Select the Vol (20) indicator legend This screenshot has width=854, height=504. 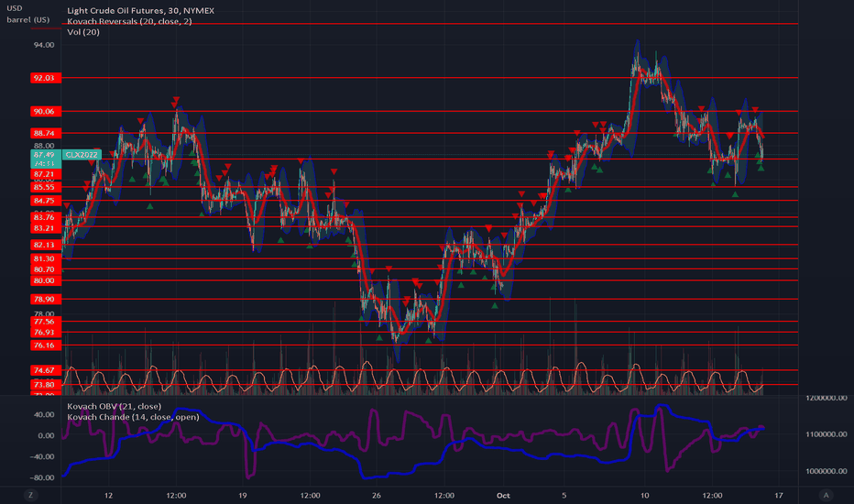(83, 32)
